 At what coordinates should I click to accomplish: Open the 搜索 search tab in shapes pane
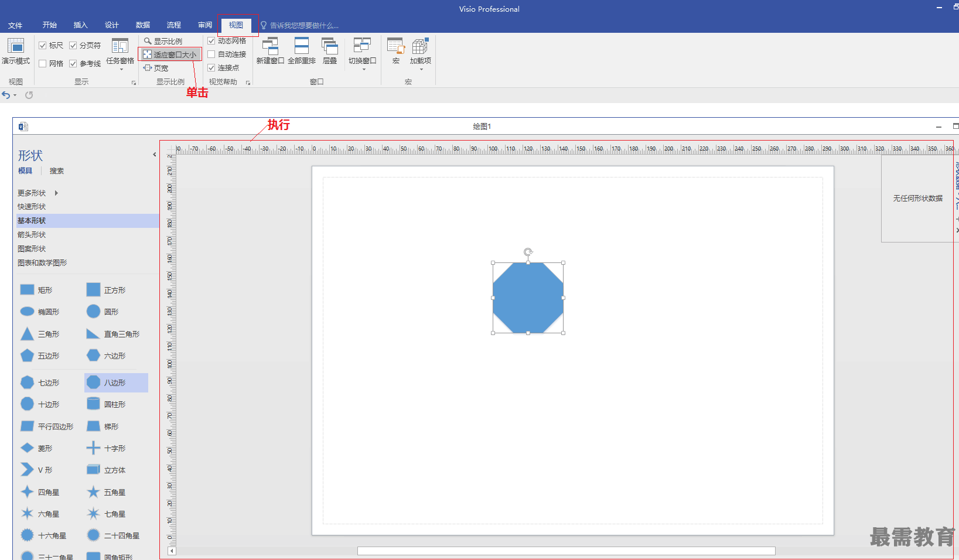coord(57,171)
